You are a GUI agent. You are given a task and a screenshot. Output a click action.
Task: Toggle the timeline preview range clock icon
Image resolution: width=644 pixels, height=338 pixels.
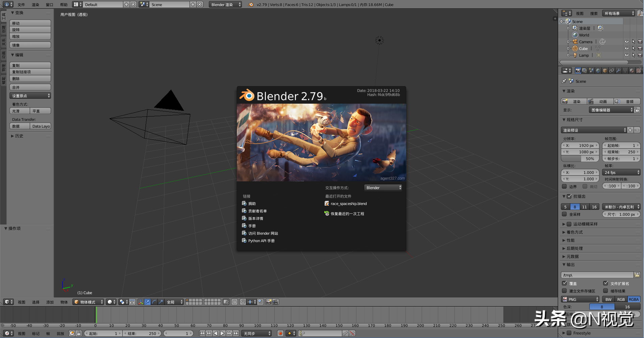72,333
